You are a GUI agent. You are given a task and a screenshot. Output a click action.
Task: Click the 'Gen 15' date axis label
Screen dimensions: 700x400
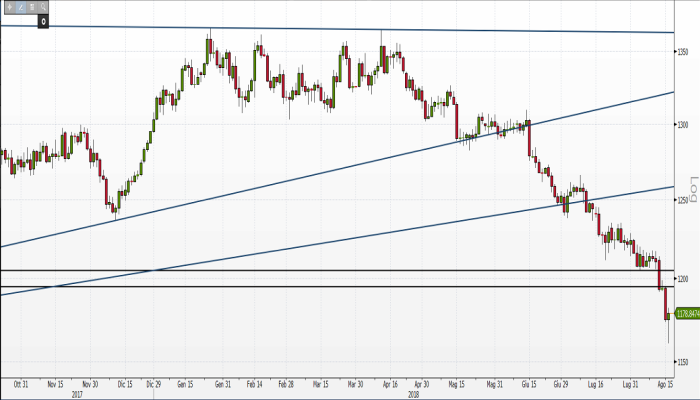click(185, 383)
